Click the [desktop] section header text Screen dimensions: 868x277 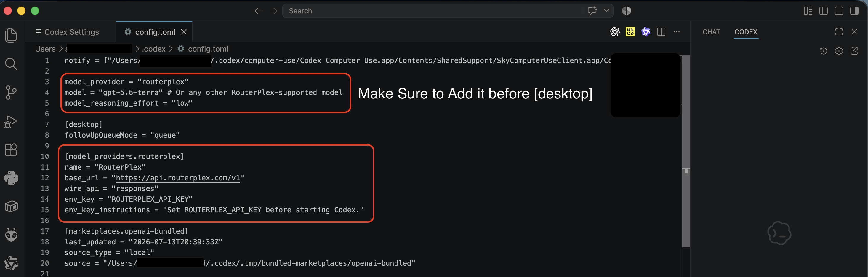pos(84,125)
